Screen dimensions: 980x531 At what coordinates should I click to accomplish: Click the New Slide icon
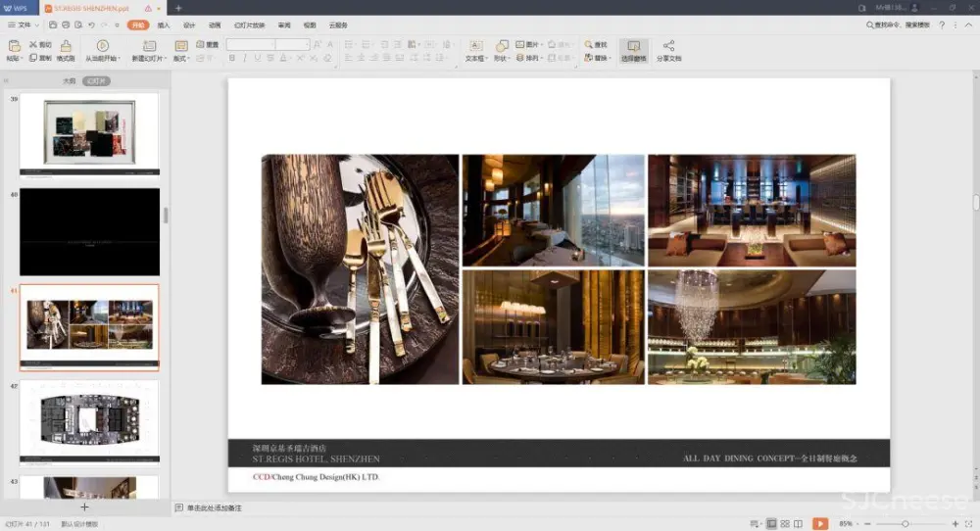click(149, 46)
